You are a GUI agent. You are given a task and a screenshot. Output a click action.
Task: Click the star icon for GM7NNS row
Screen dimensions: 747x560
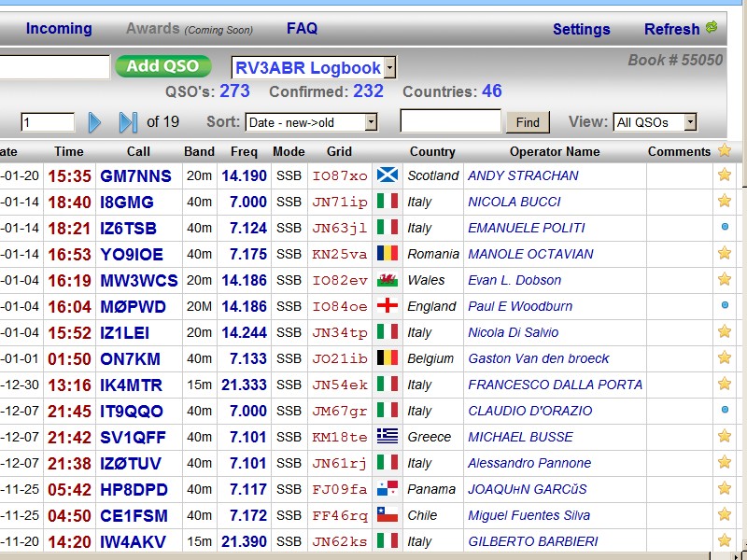coord(724,175)
